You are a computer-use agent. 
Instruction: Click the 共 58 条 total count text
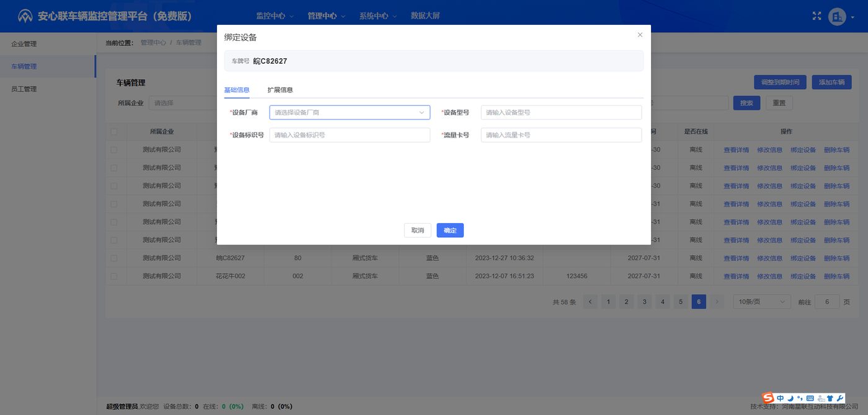(564, 302)
